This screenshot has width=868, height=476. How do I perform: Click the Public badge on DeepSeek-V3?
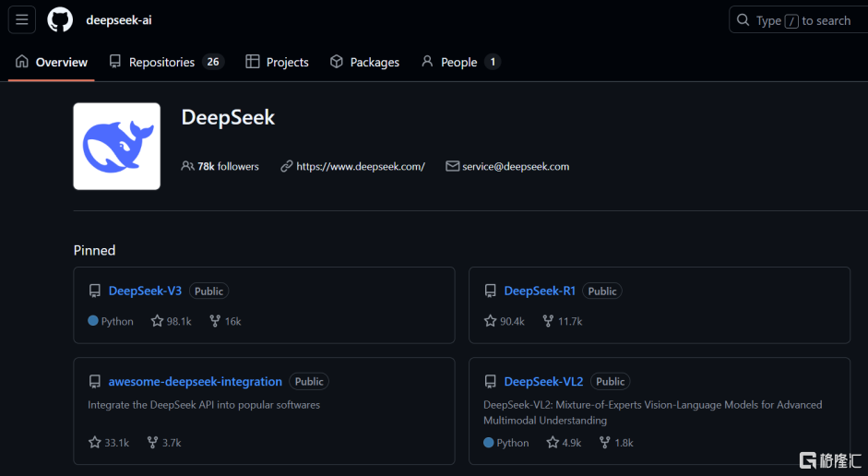coord(208,292)
